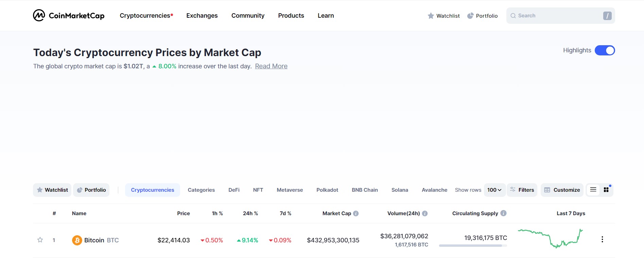
Task: Toggle the Highlights switch
Action: (605, 50)
